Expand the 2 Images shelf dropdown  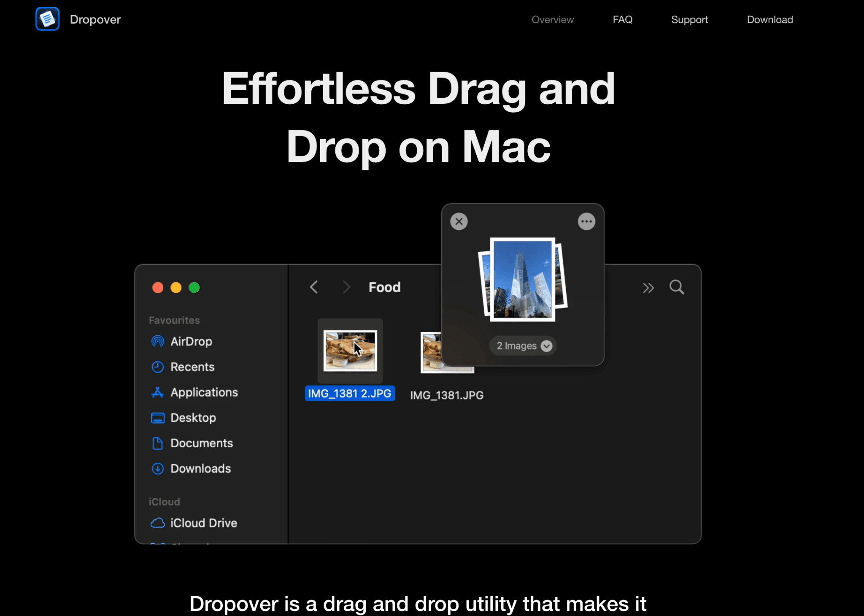coord(547,346)
